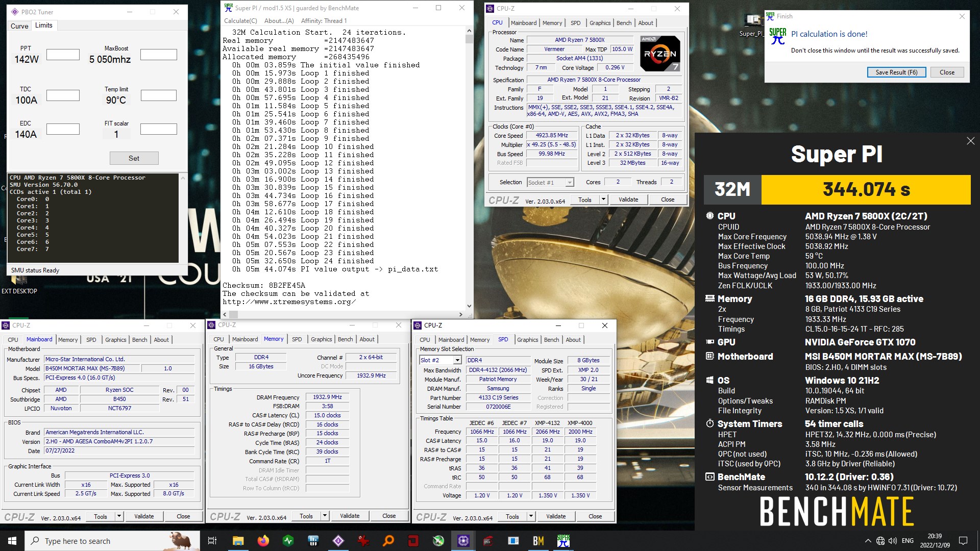Click Super PI vertical scrollbar down arrow
Image resolution: width=980 pixels, height=551 pixels.
[469, 306]
